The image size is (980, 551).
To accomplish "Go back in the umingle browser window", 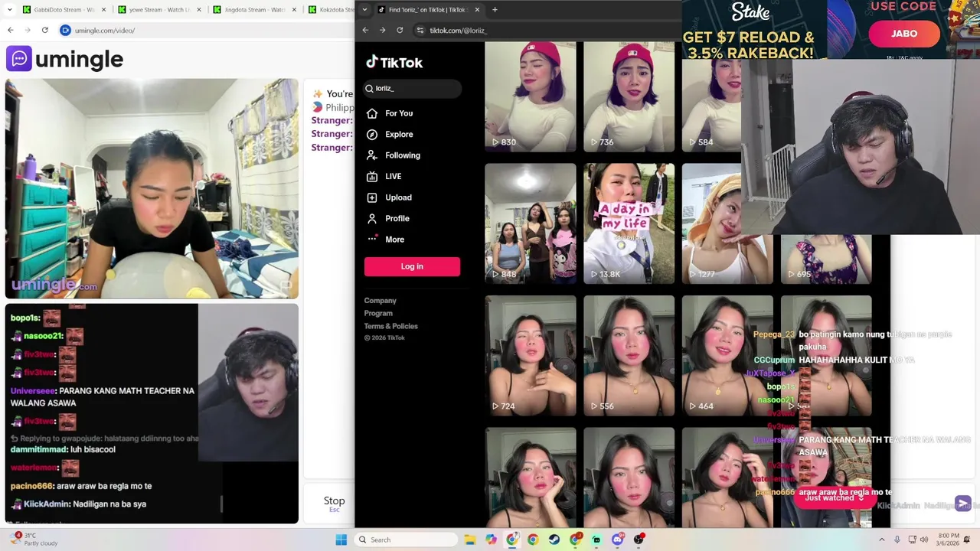I will click(10, 30).
